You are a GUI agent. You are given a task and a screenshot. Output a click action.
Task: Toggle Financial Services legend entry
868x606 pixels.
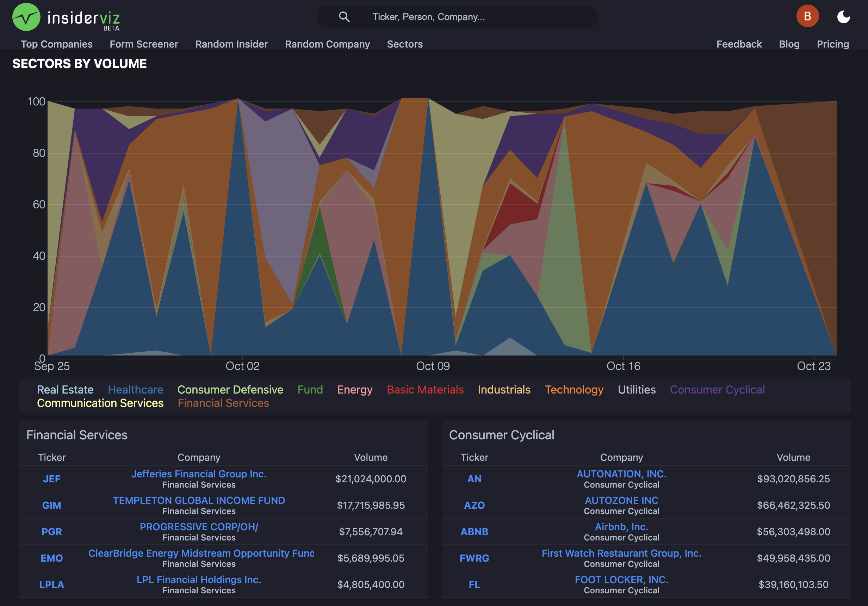tap(223, 403)
